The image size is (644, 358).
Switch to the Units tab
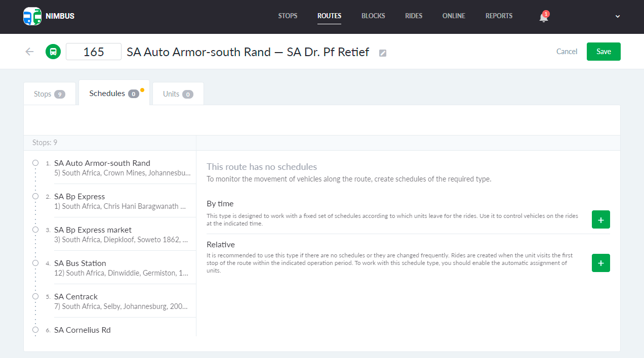(178, 94)
